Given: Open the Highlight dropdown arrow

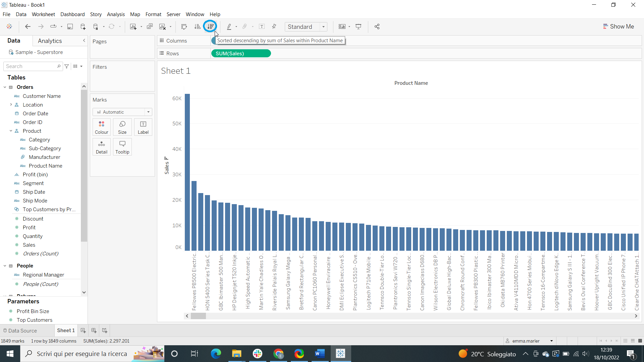Looking at the screenshot, I should tap(236, 27).
